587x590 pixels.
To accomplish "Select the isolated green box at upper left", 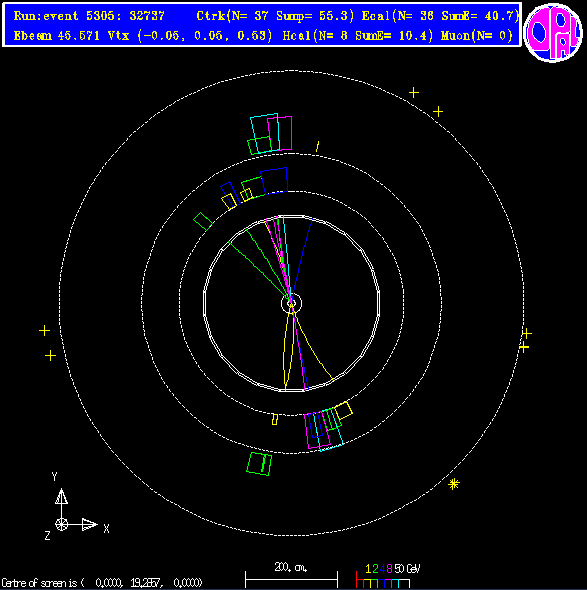I will (x=203, y=221).
